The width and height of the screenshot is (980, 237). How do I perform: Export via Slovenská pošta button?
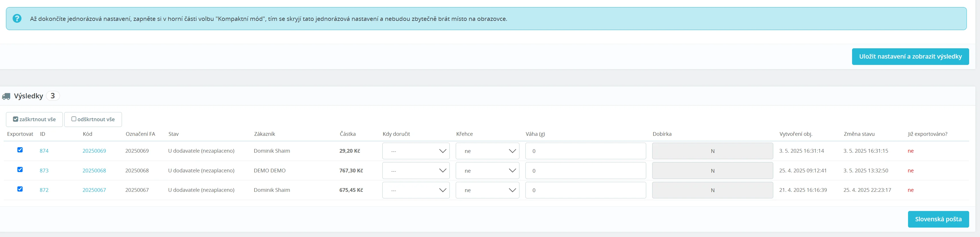click(x=938, y=219)
